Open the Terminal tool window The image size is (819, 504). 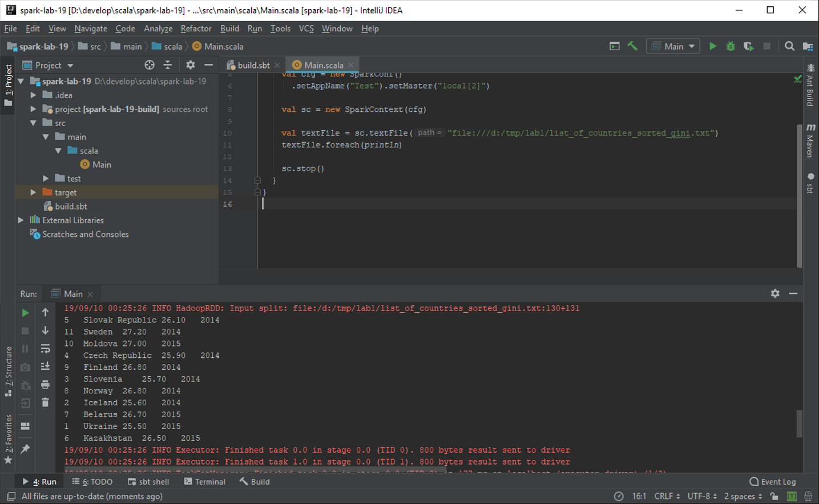point(205,482)
